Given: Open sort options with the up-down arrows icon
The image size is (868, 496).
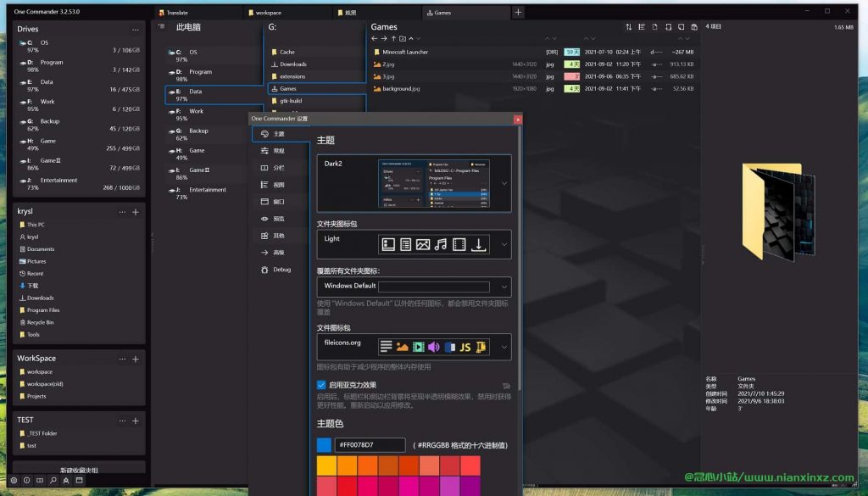Looking at the screenshot, I should tap(629, 26).
